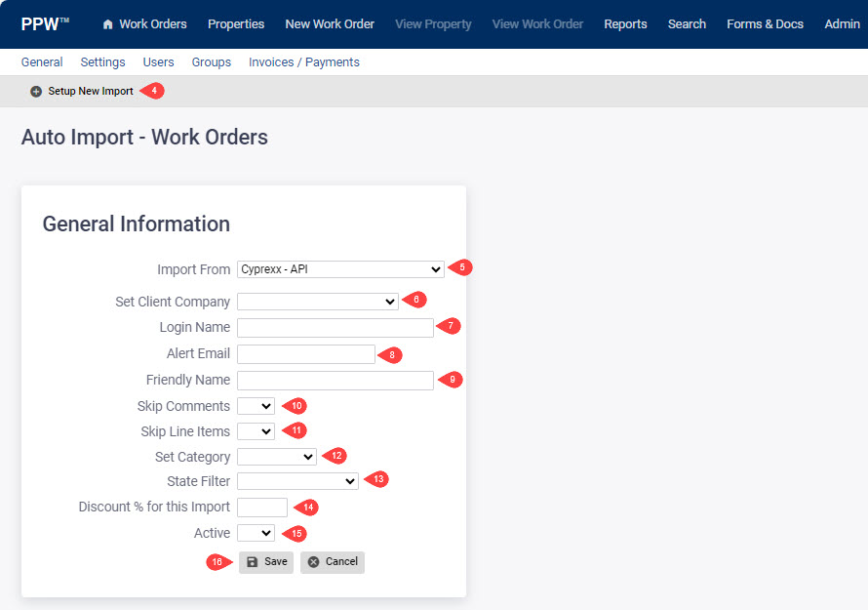This screenshot has height=610, width=868.
Task: Open the Set Category dropdown
Action: pos(277,457)
